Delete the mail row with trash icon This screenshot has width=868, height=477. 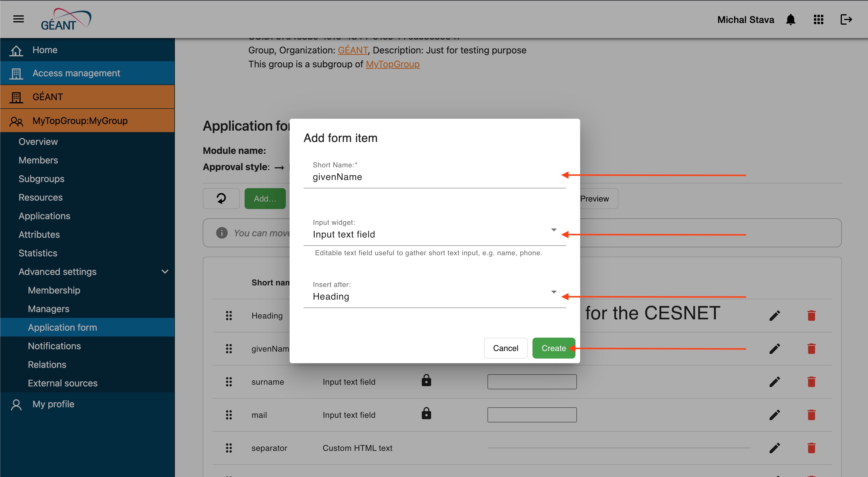coord(811,415)
